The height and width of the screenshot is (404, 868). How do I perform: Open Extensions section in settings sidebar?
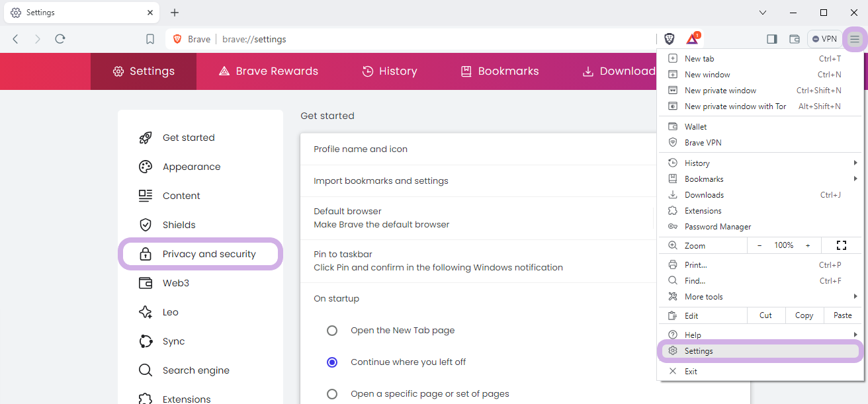[200, 399]
